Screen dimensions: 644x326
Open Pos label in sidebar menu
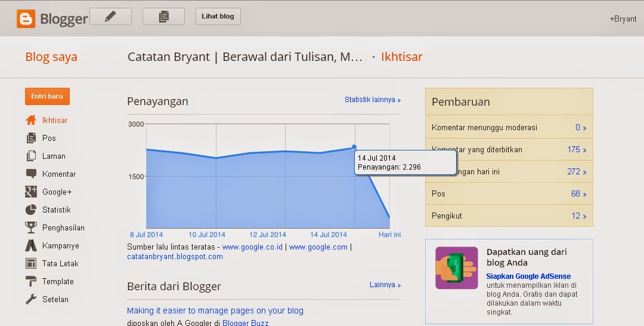point(49,138)
